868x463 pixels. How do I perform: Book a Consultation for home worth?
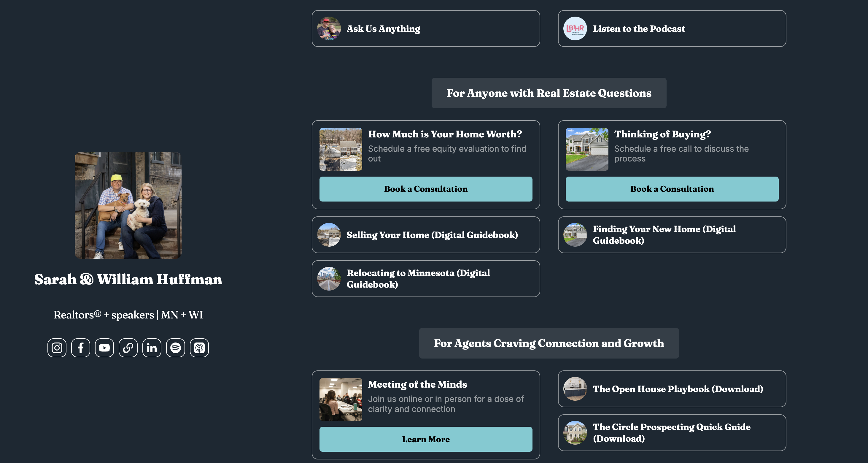(x=426, y=189)
